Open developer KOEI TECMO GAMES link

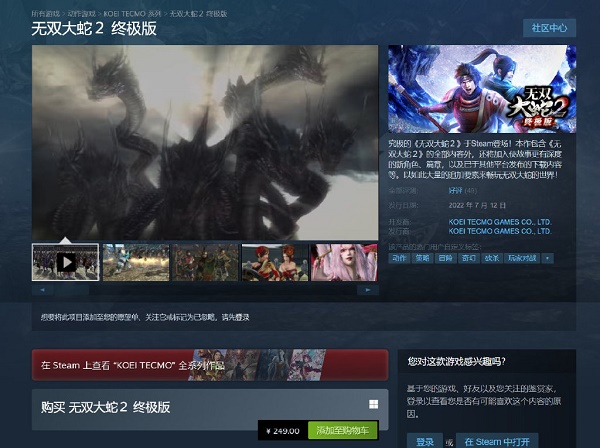pyautogui.click(x=500, y=223)
